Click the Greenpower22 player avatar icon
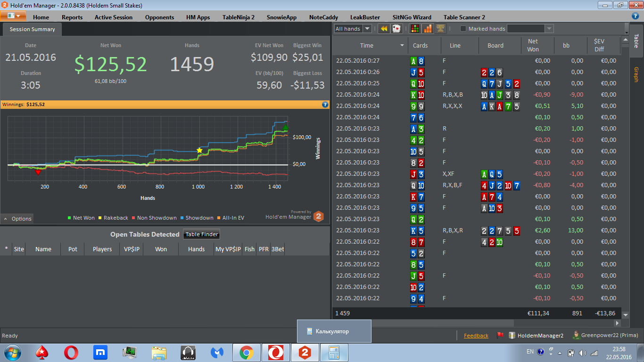The image size is (644, 362). click(576, 335)
